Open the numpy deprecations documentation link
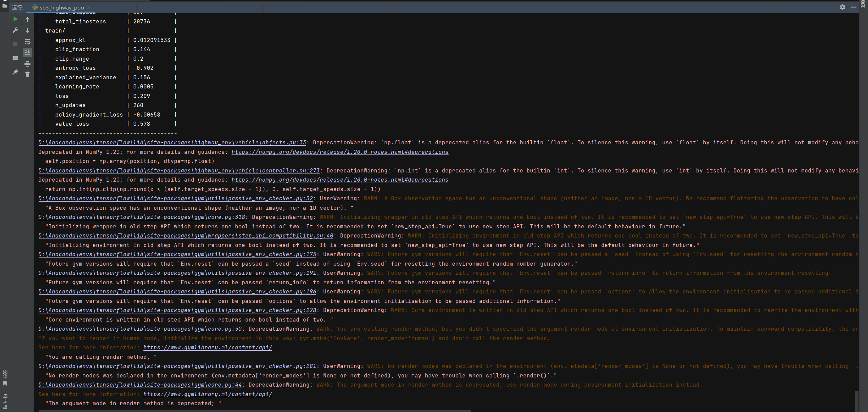 coord(339,152)
